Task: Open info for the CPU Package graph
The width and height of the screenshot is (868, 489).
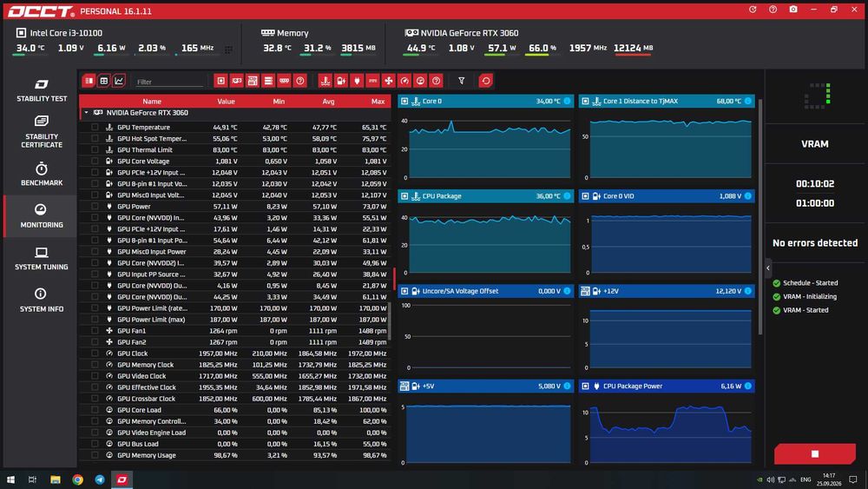Action: [567, 196]
